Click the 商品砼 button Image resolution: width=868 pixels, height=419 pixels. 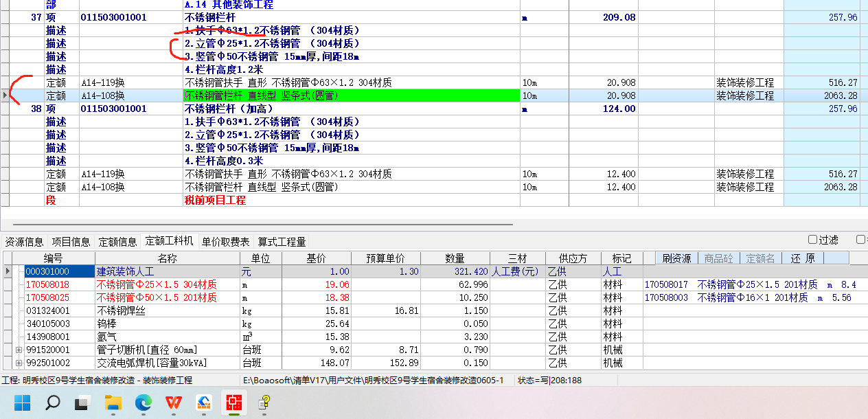pos(719,258)
